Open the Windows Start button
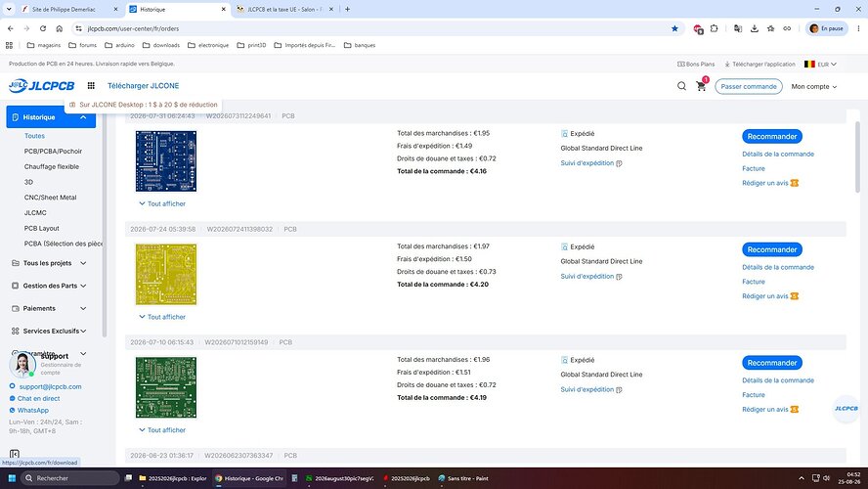The width and height of the screenshot is (868, 489). click(12, 478)
